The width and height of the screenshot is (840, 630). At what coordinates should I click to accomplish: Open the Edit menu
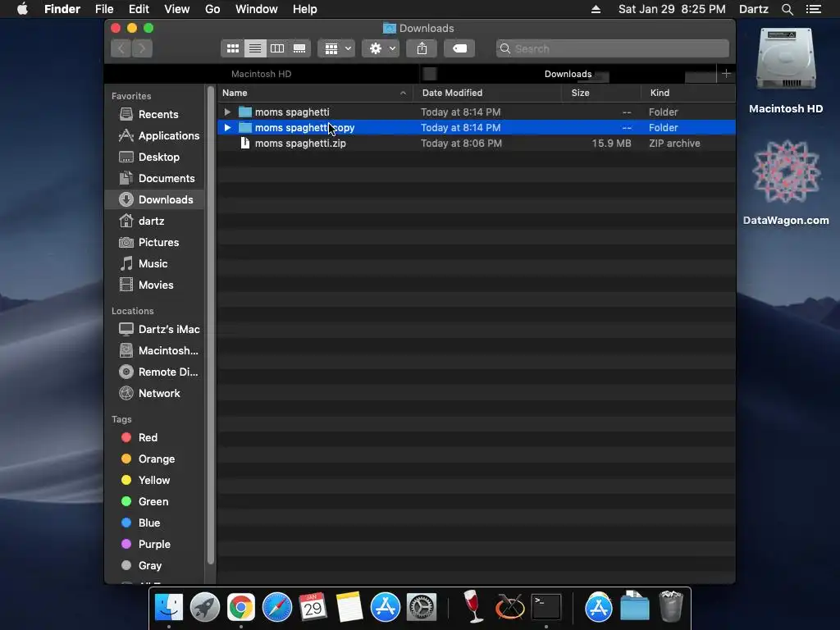[x=139, y=9]
